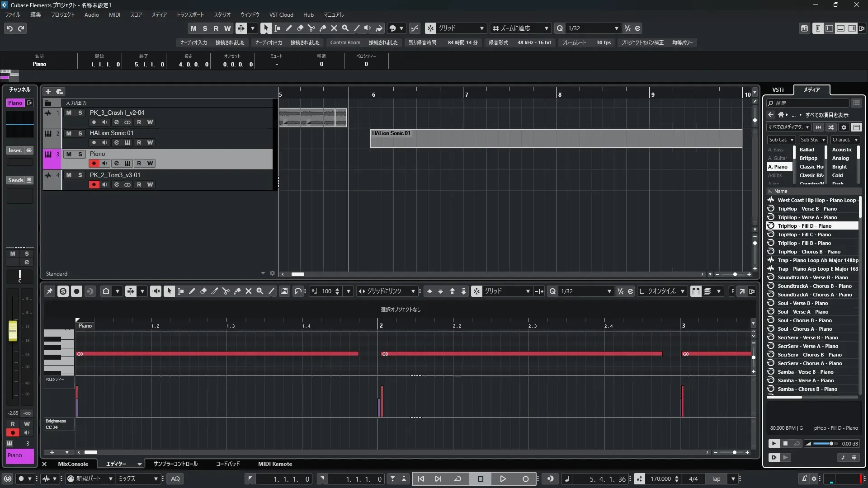The width and height of the screenshot is (868, 488).
Task: Select the Scissors split tool in main toolbar
Action: 311,28
